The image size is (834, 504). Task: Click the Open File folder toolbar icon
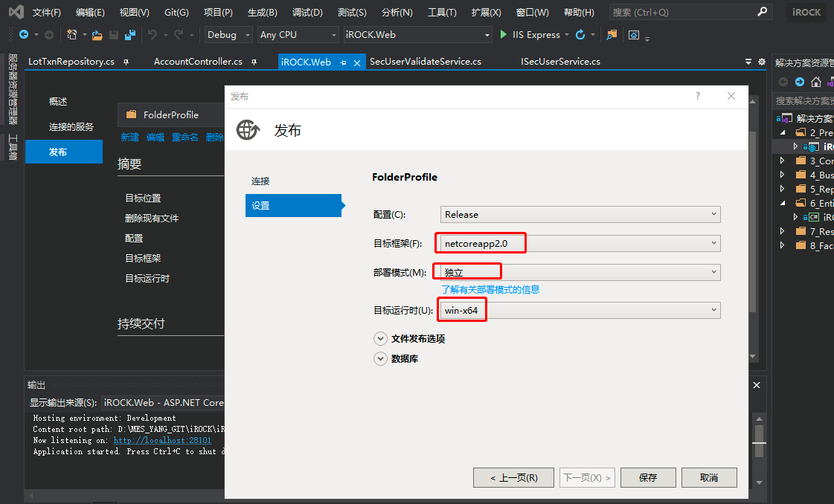pyautogui.click(x=97, y=35)
